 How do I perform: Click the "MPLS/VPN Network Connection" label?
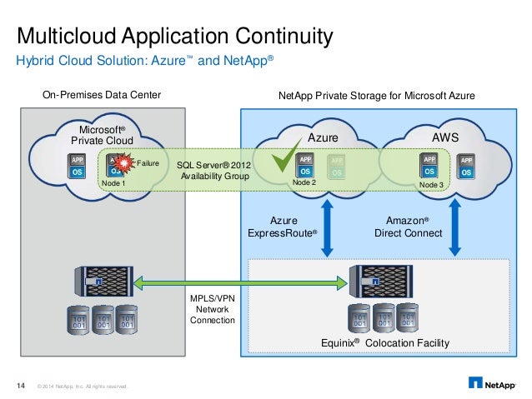click(213, 309)
